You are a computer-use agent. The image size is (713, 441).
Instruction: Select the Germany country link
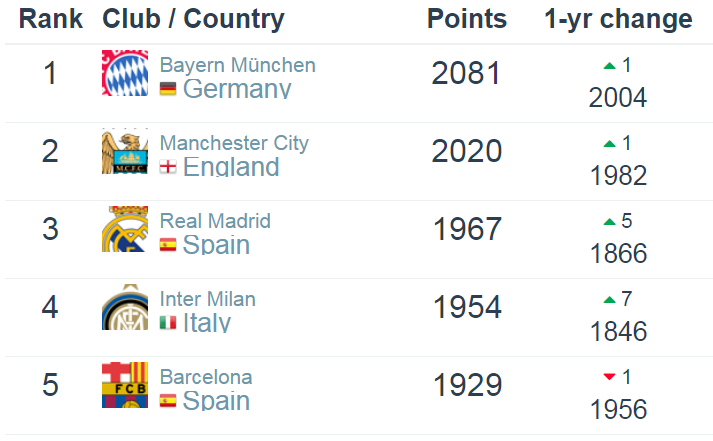click(236, 90)
